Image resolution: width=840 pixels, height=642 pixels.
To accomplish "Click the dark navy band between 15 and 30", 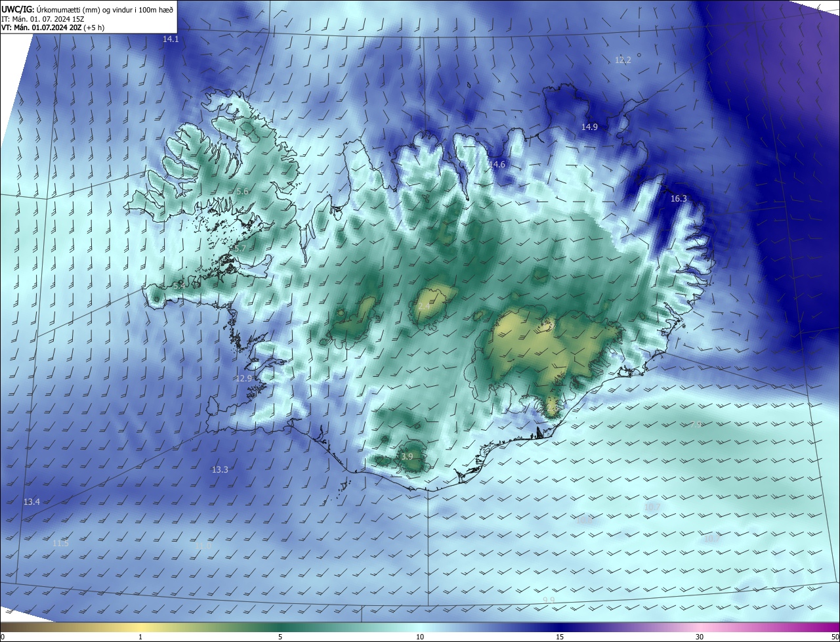I will [630, 627].
